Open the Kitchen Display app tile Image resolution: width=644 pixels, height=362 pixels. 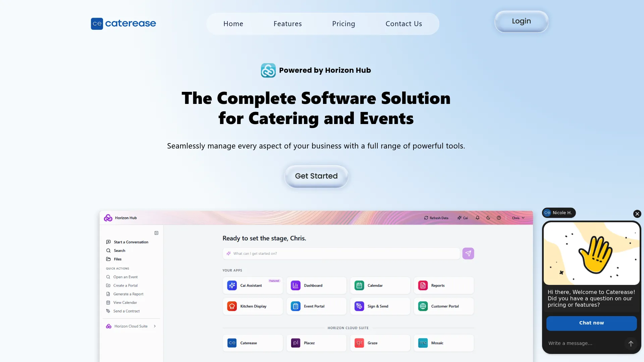[253, 306]
